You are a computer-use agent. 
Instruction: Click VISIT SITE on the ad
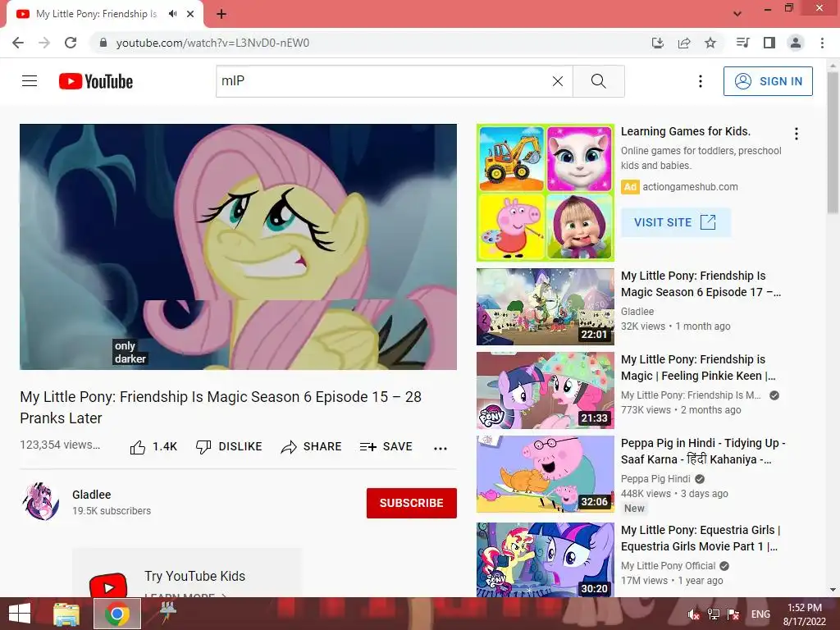[675, 222]
